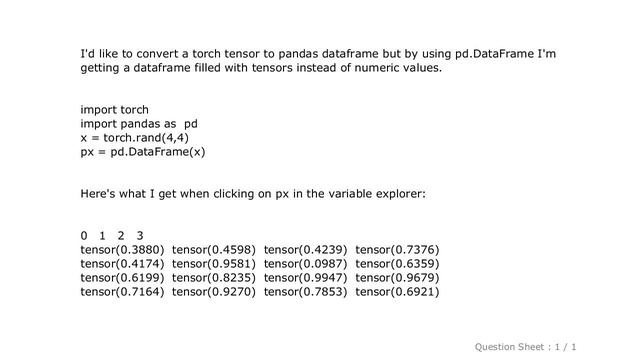This screenshot has width=640, height=360.
Task: Click the tensor(0.7376) cell
Action: pyautogui.click(x=397, y=250)
